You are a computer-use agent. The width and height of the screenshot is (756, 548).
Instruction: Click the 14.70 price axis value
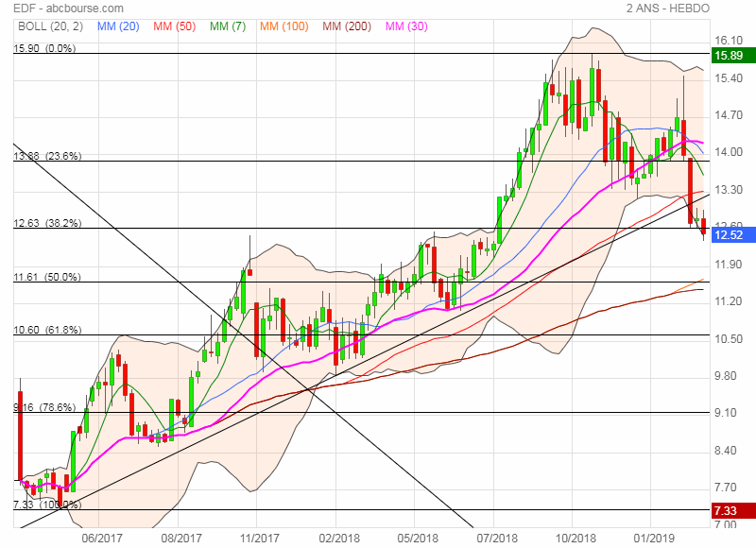[x=728, y=115]
